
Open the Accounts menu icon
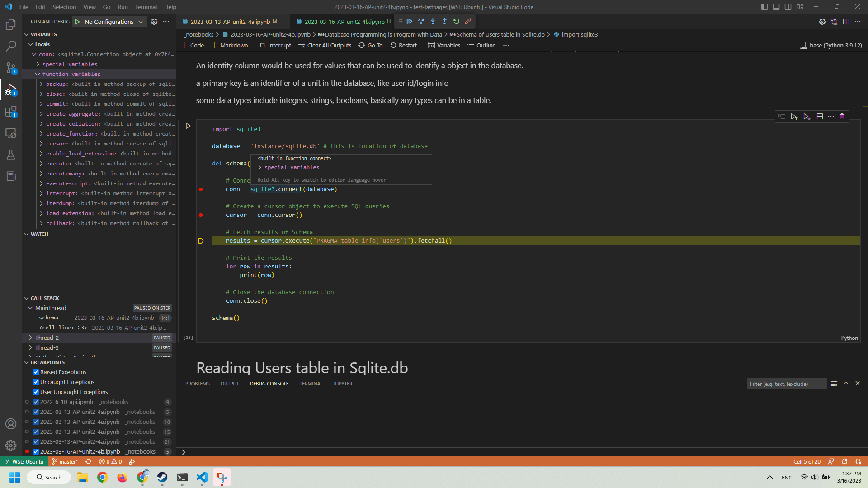click(x=11, y=424)
